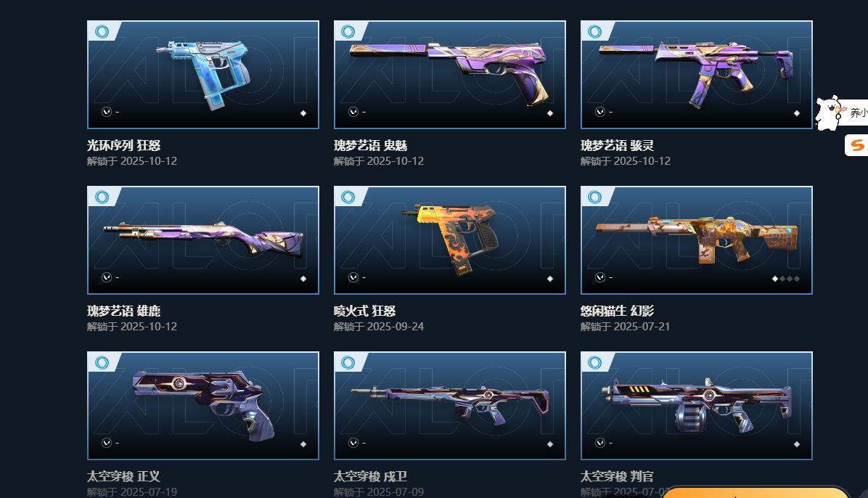Click the orange Sogou S icon
This screenshot has width=868, height=498.
coord(857,146)
